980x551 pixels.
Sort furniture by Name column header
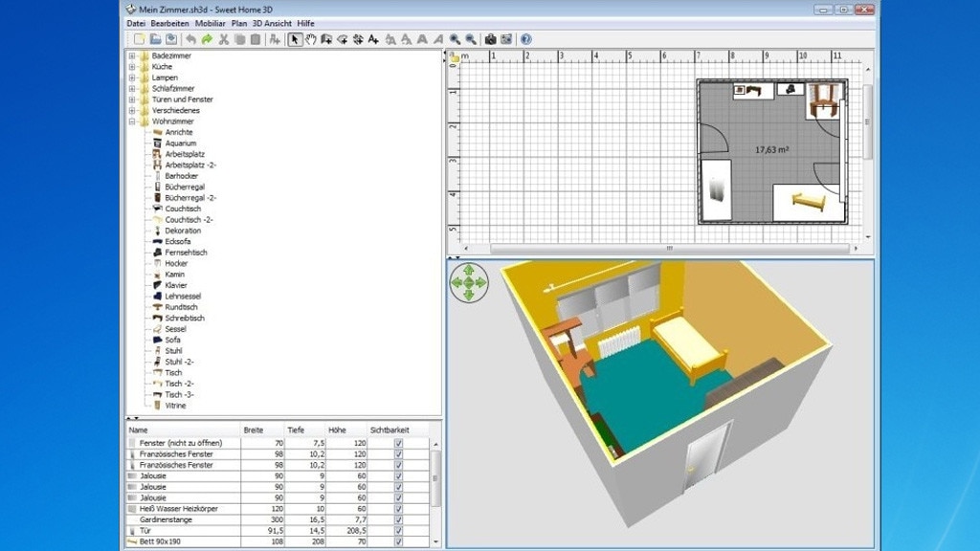click(x=183, y=430)
